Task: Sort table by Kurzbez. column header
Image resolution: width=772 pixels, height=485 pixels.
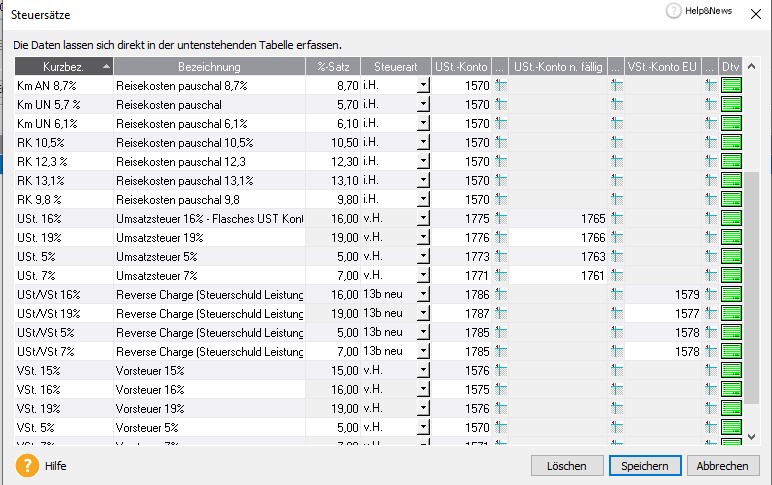Action: (63, 66)
